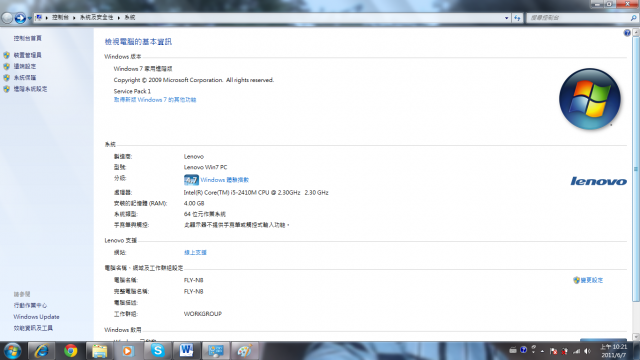Click Service Pack 1 text
The height and width of the screenshot is (360, 640).
point(132,91)
